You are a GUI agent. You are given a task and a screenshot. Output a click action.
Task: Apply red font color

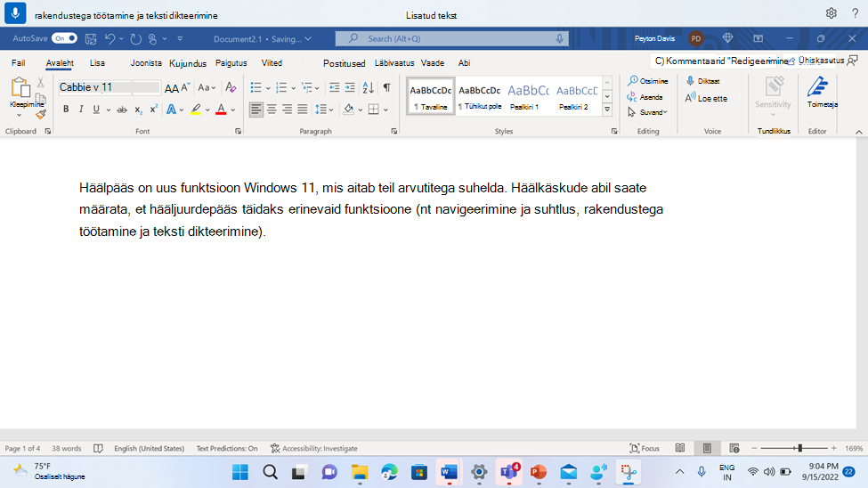221,110
